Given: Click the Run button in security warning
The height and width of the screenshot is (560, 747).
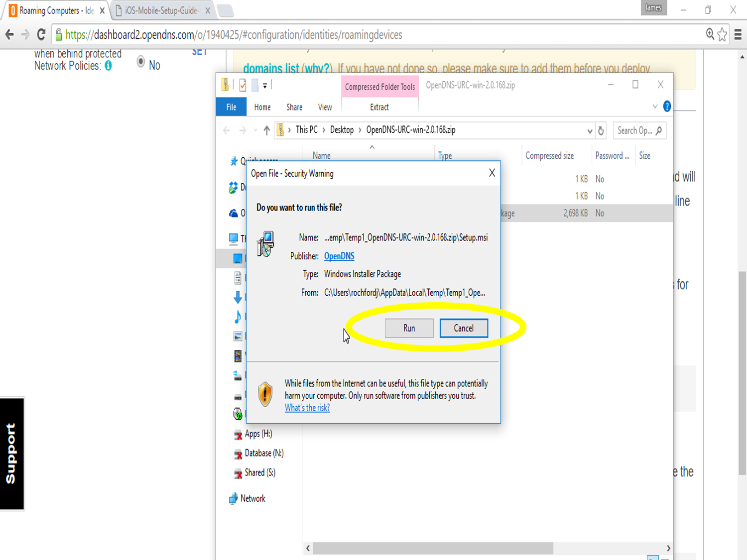Looking at the screenshot, I should pos(409,328).
